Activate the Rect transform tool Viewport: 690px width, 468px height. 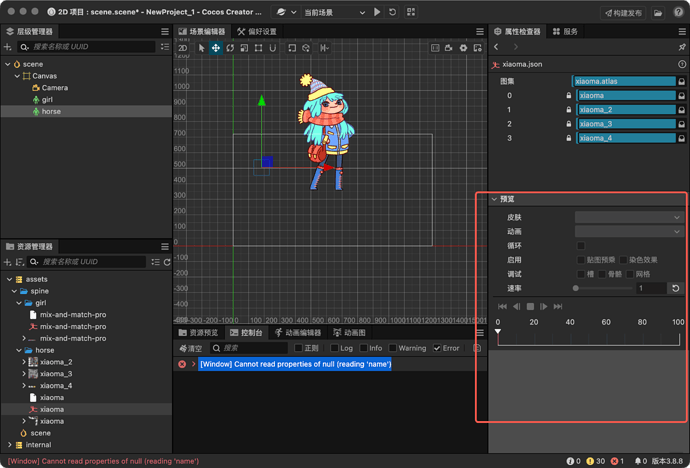[x=258, y=48]
